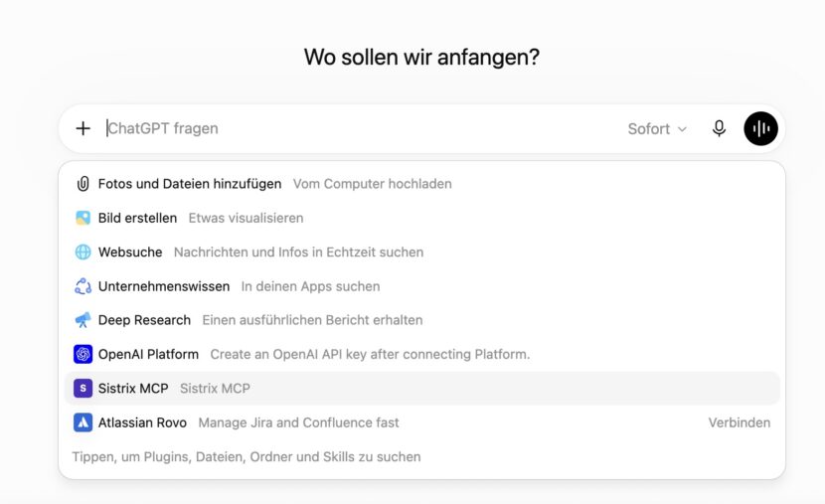The image size is (825, 504).
Task: Click the Deep Research telescope icon
Action: 82,320
